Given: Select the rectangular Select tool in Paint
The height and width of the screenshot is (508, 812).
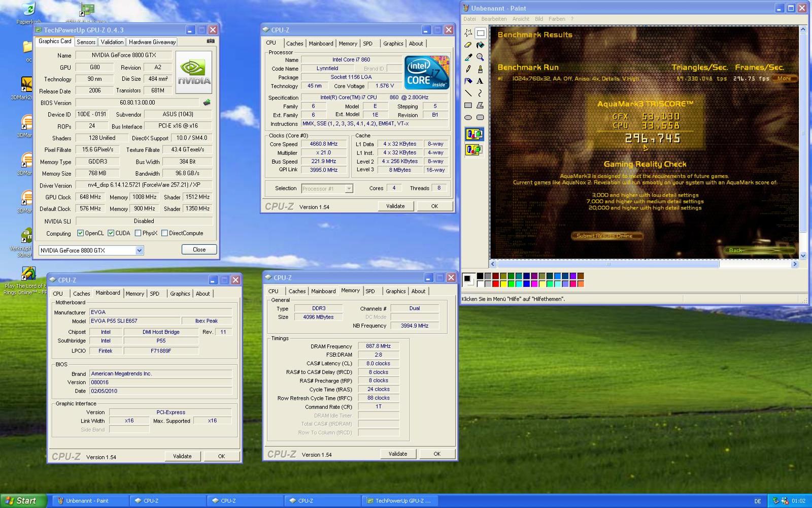Looking at the screenshot, I should (480, 33).
